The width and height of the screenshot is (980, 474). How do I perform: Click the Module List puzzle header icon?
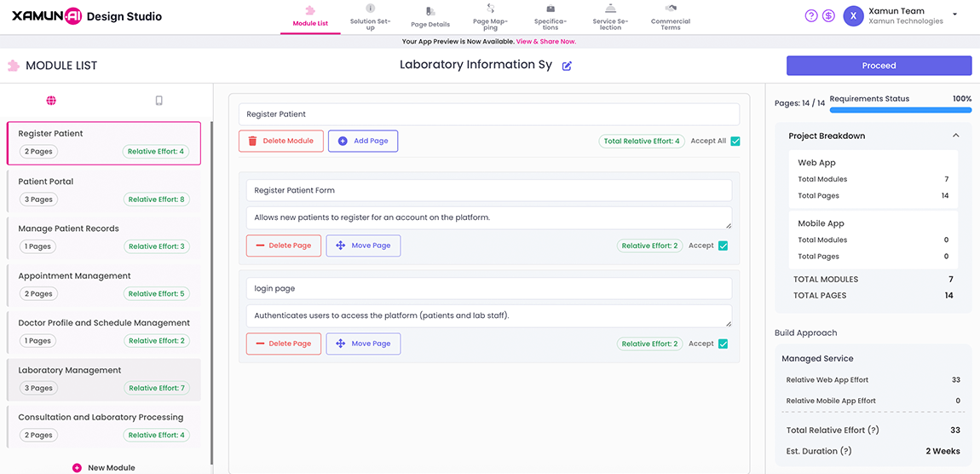coord(13,65)
